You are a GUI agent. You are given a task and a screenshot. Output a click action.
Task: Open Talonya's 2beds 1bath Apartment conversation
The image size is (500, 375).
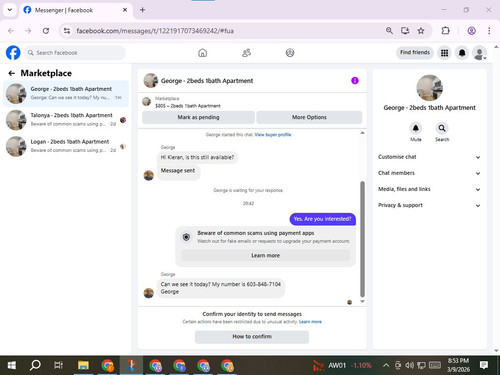(66, 119)
